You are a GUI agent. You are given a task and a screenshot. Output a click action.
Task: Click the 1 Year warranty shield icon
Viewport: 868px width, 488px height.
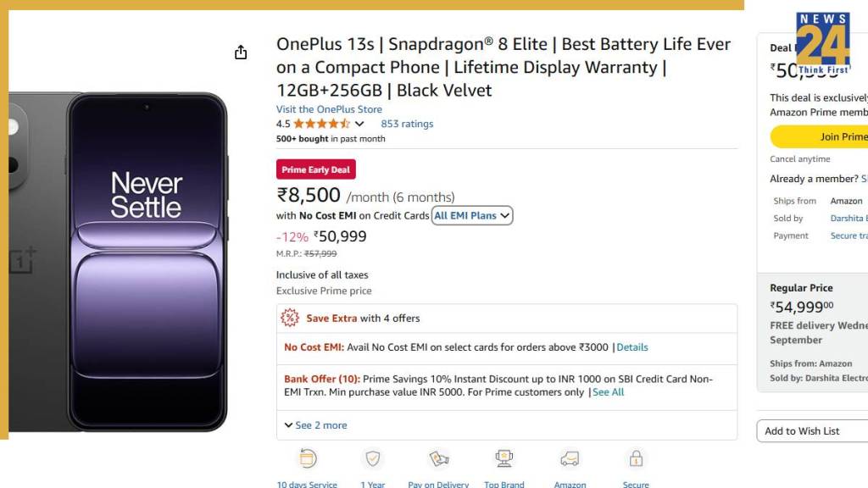(373, 459)
